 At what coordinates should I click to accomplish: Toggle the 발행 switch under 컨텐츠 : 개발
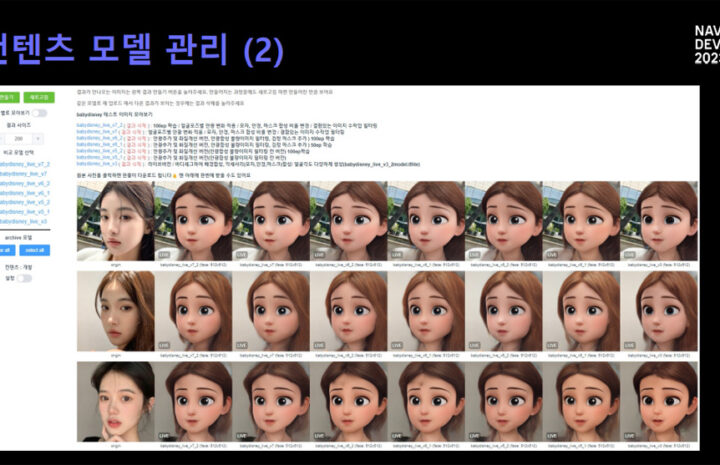point(24,278)
